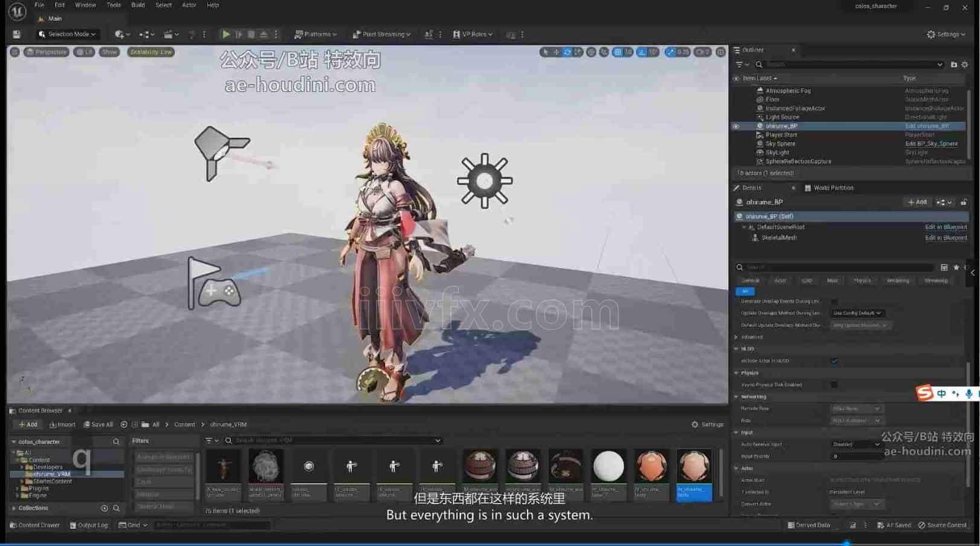The width and height of the screenshot is (980, 546).
Task: Open the Actor menu
Action: tap(189, 5)
